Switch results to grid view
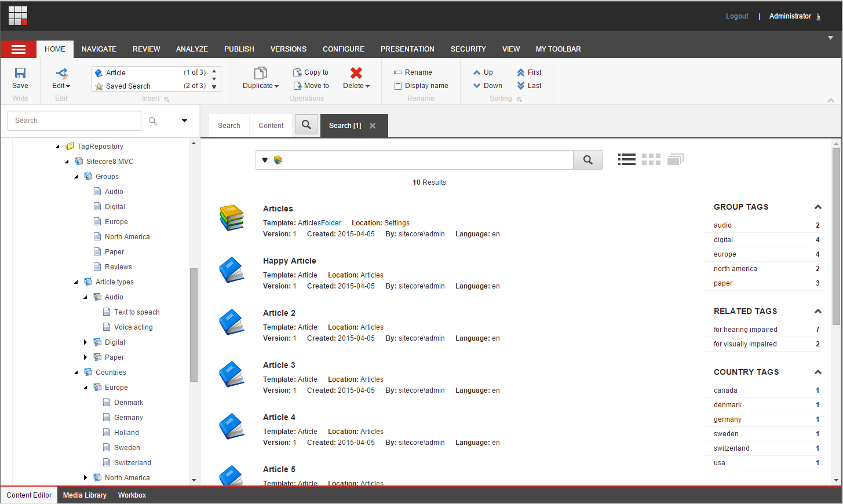 tap(651, 160)
